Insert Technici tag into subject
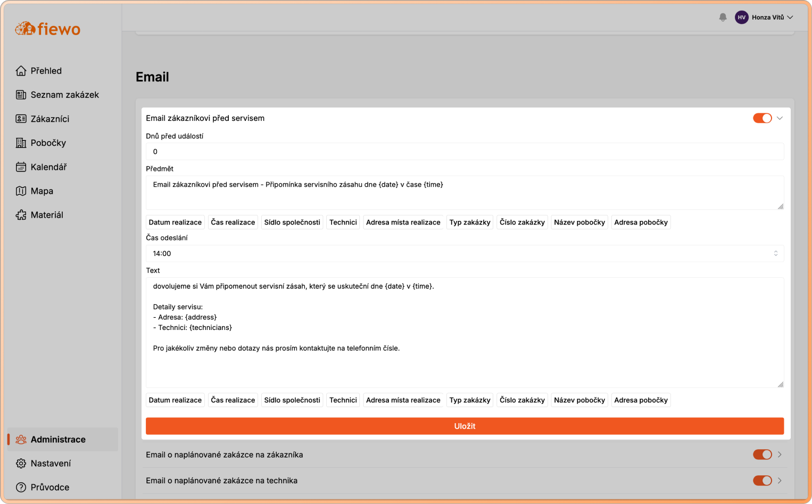 click(343, 222)
